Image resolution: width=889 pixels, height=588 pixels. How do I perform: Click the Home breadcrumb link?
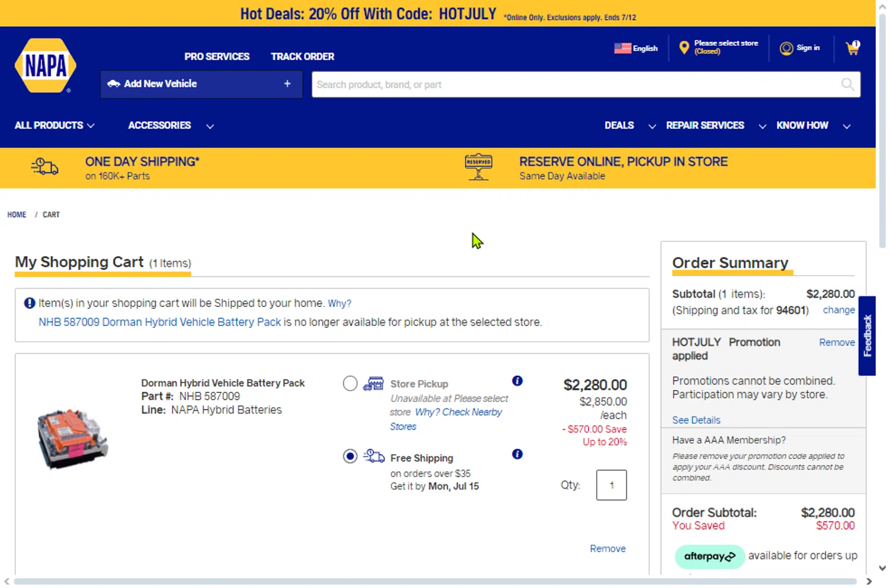click(17, 215)
